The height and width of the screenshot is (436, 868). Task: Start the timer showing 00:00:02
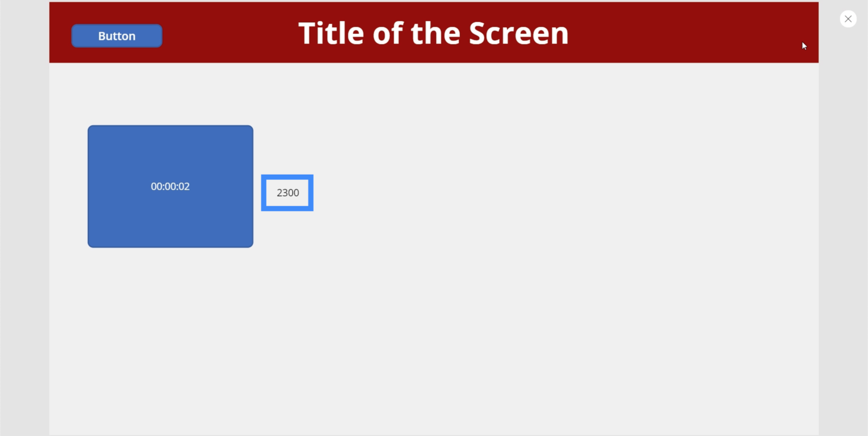pos(171,186)
